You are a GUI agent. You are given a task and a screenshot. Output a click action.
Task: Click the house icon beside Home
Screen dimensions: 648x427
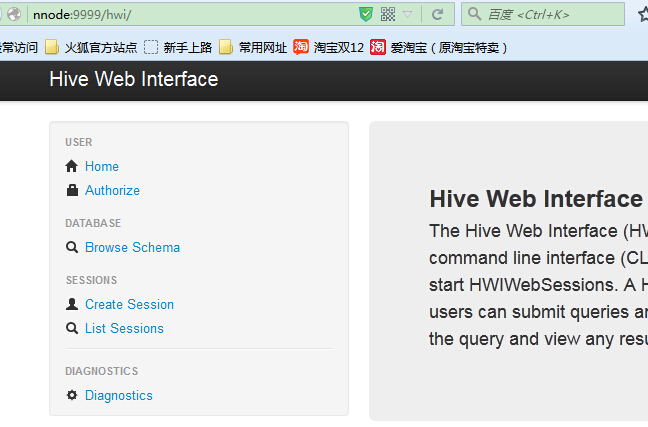71,166
